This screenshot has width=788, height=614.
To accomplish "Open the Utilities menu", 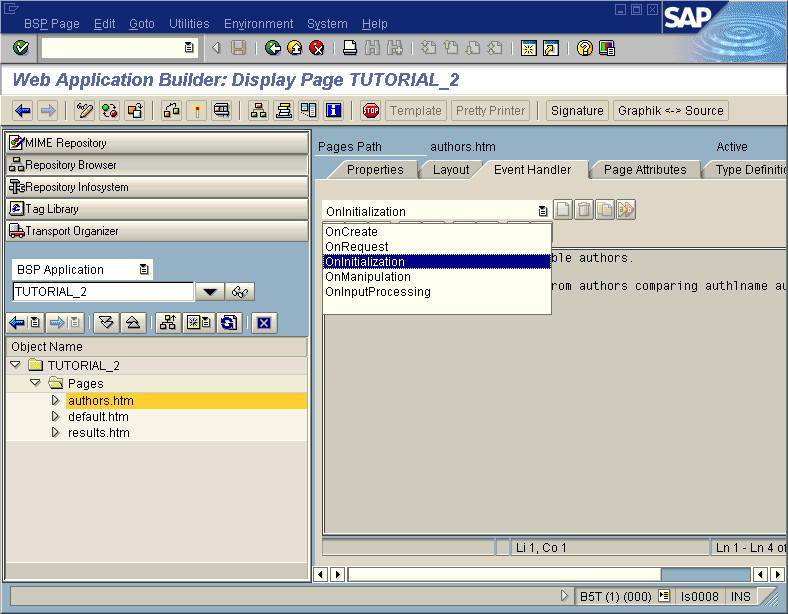I will click(x=189, y=24).
